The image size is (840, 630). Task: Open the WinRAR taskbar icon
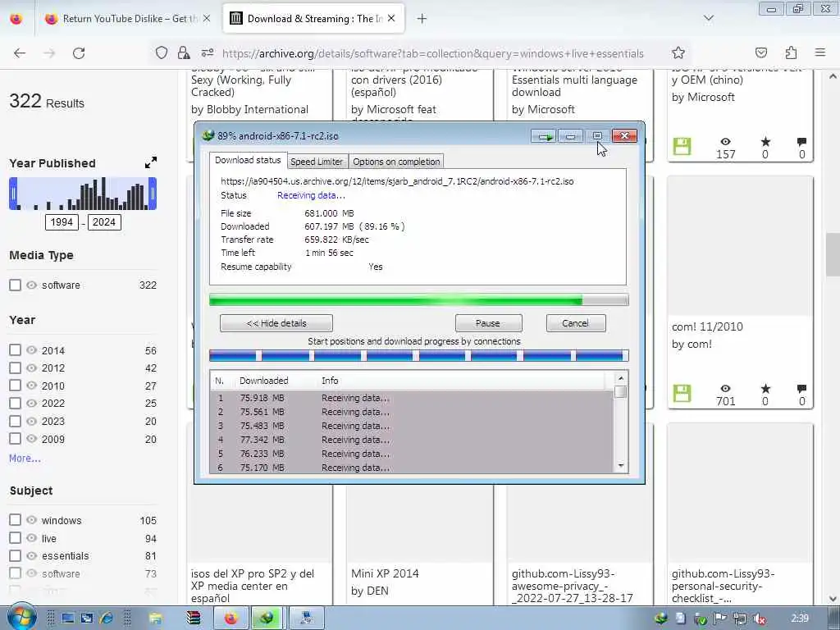193,619
